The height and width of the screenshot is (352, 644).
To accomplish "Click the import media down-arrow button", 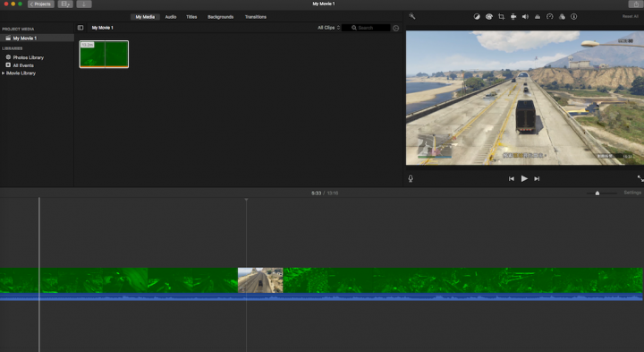I will [x=84, y=4].
